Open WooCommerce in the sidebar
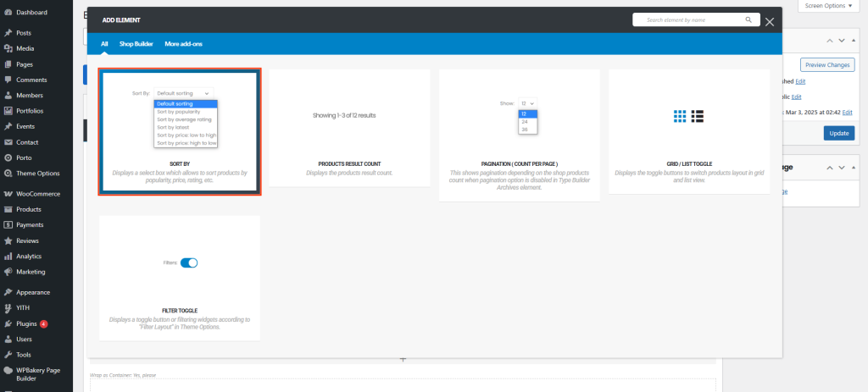The image size is (868, 392). (x=36, y=194)
